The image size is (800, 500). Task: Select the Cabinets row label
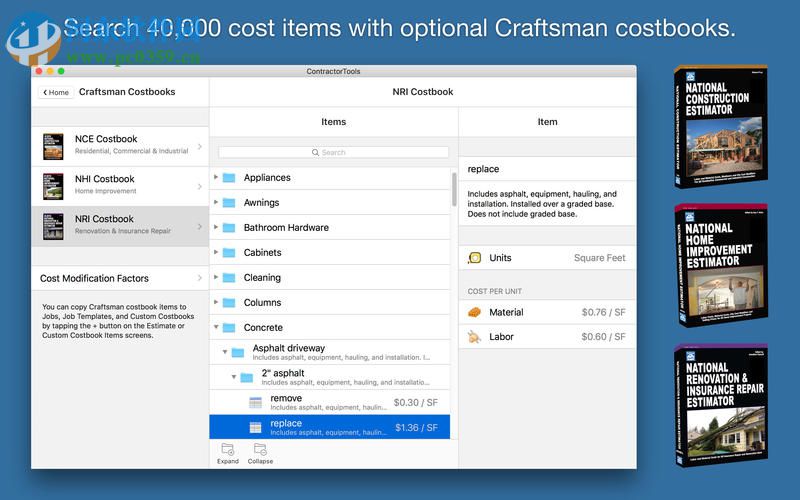[x=262, y=253]
